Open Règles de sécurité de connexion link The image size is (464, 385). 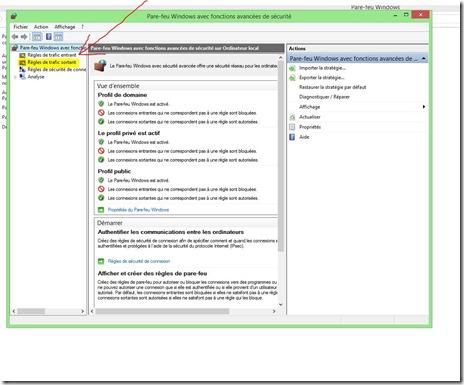pos(139,261)
